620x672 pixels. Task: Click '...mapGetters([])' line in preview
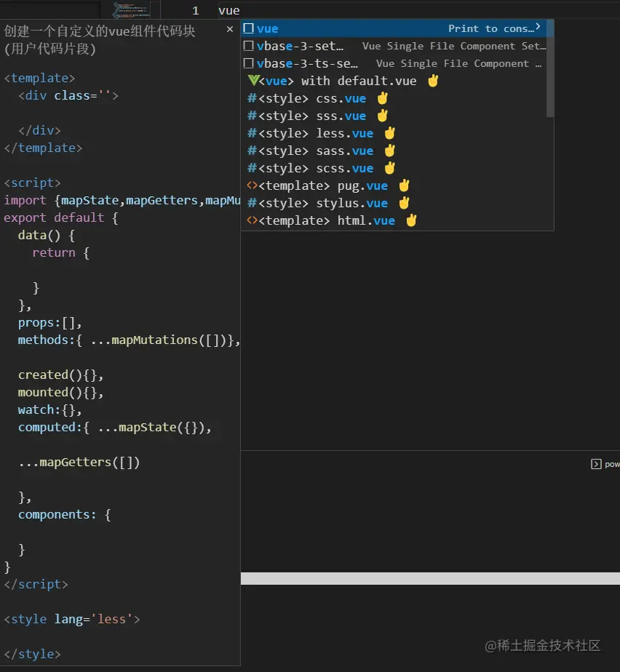pyautogui.click(x=79, y=463)
